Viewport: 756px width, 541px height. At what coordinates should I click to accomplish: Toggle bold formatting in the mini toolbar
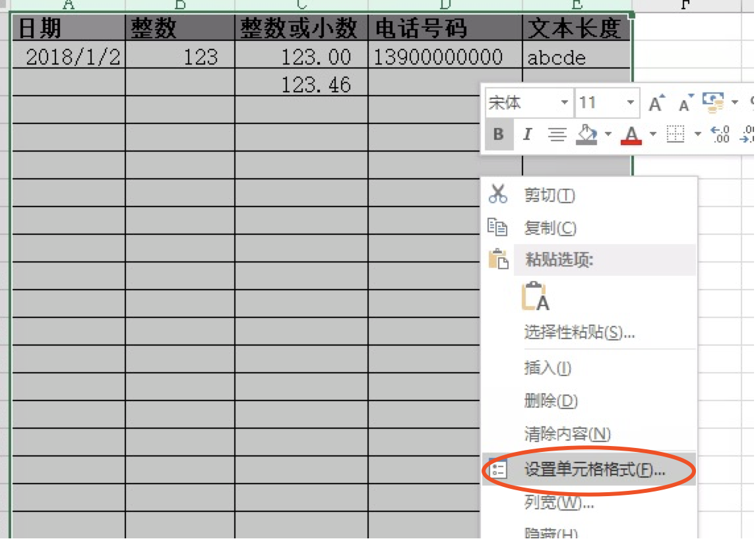(499, 135)
